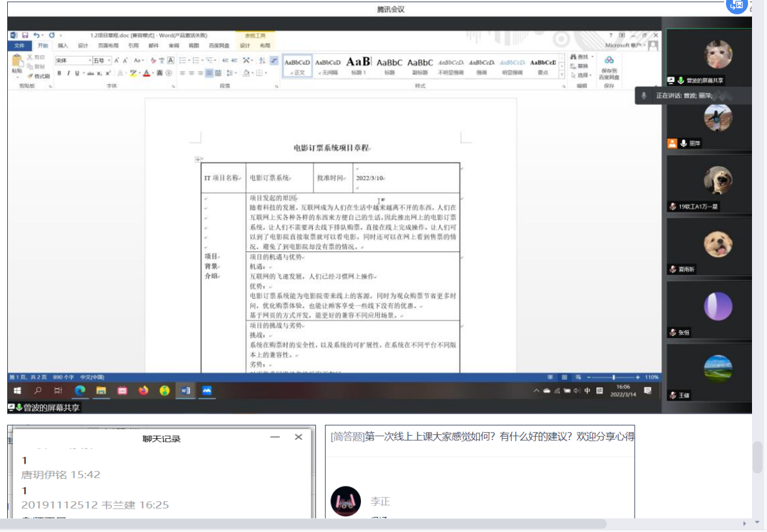The height and width of the screenshot is (532, 767).
Task: Click 李正's avatar in the answer panel
Action: point(345,501)
